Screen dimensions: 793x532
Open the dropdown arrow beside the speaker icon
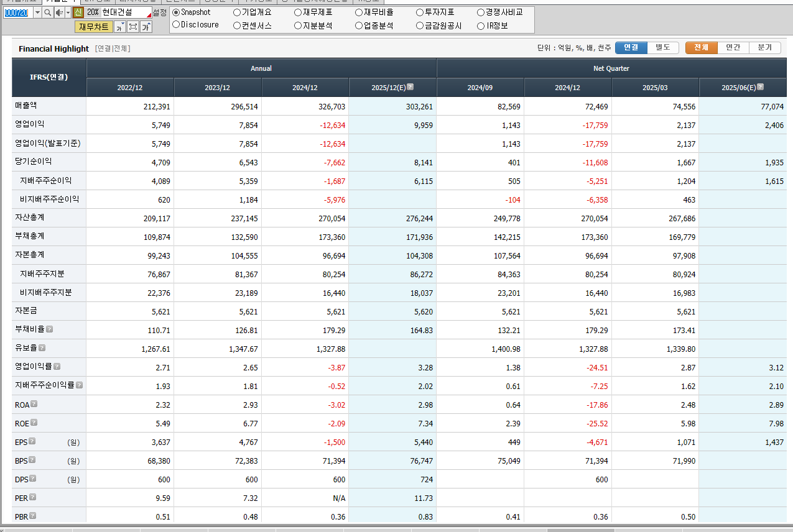[67, 12]
